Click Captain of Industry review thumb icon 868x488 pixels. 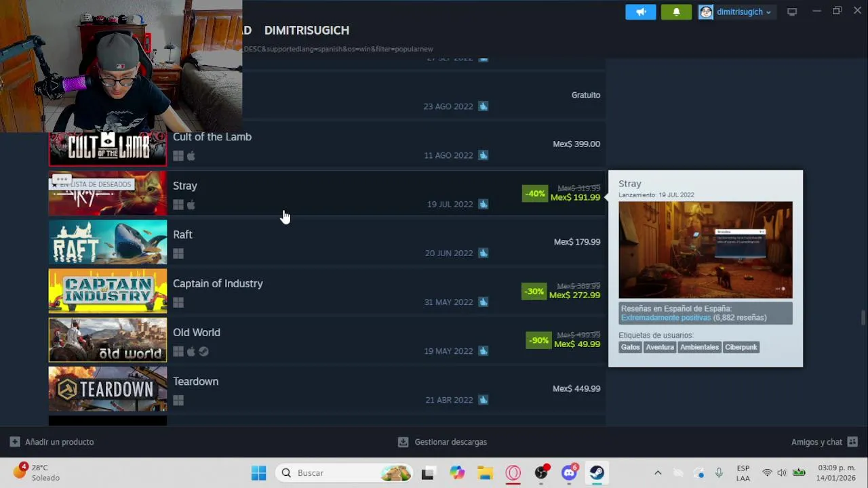click(483, 302)
